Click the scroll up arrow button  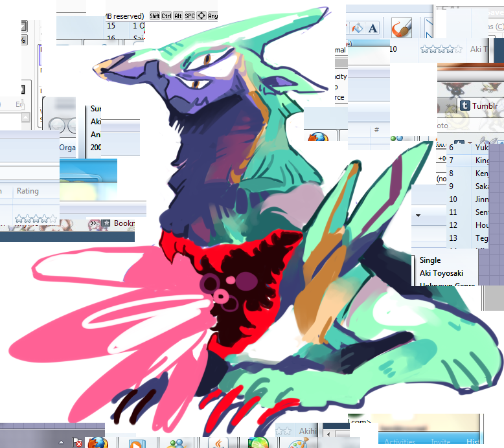tap(26, 117)
